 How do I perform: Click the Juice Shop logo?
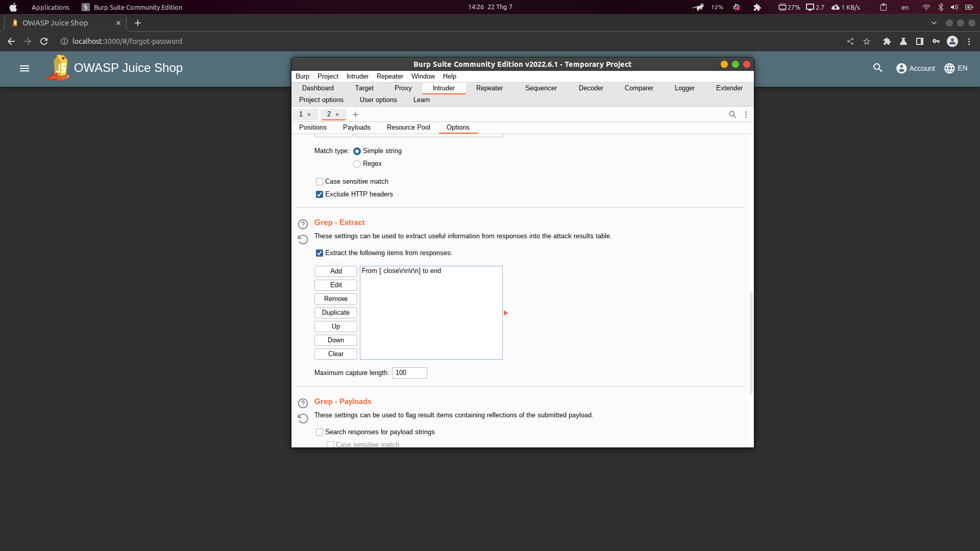pyautogui.click(x=58, y=68)
